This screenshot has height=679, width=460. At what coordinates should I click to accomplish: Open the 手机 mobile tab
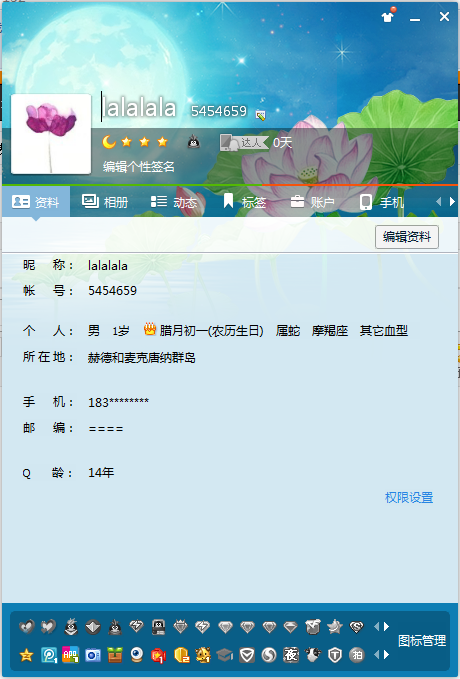382,202
